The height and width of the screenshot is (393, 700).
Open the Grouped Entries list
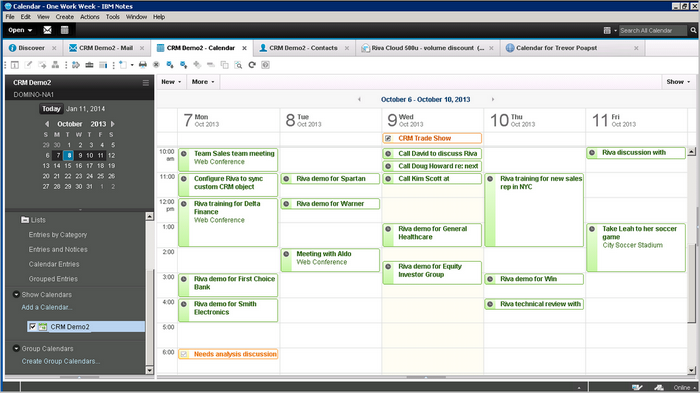coord(53,279)
